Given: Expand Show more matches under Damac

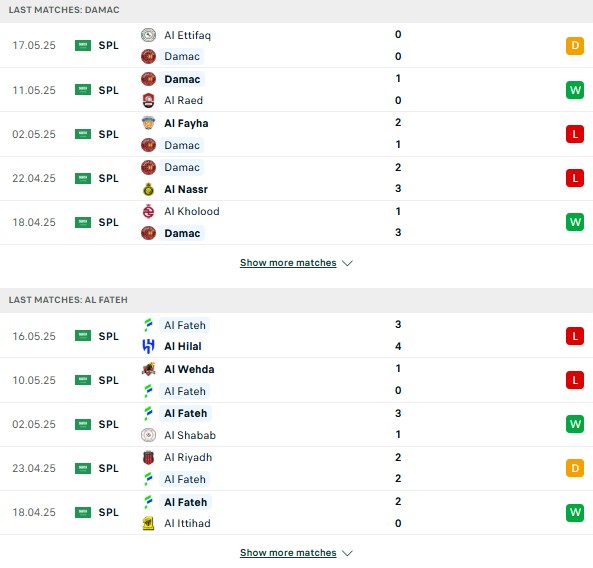Looking at the screenshot, I should [288, 262].
